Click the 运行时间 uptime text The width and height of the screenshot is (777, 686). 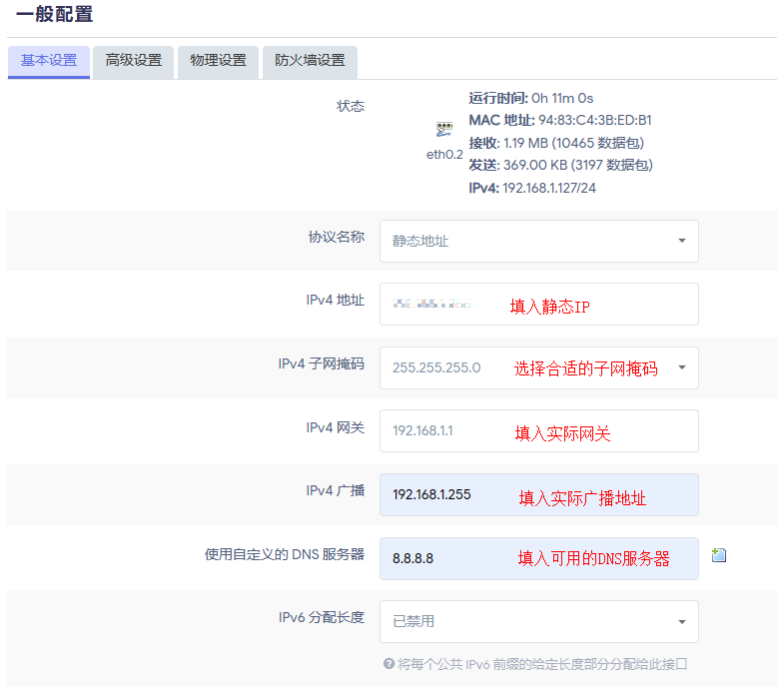(x=531, y=98)
